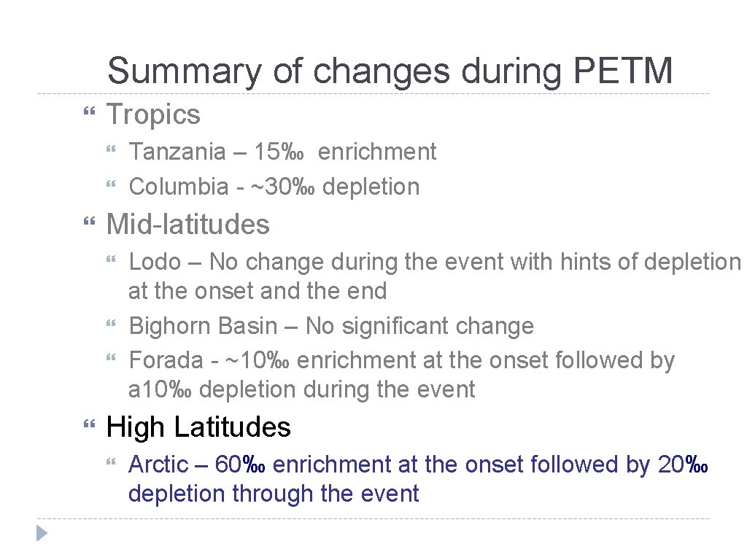
Task: Click the bullet marker beside Bighorn Basin
Action: coord(111,326)
